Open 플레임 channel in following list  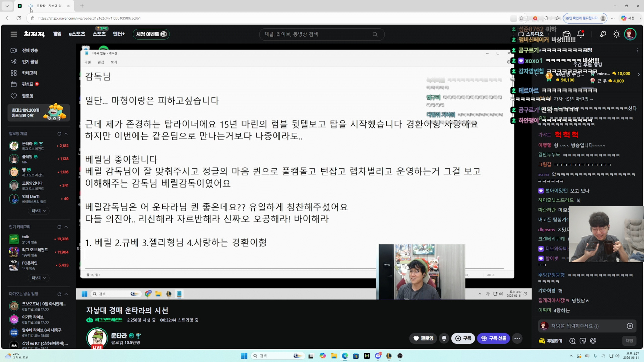(x=39, y=159)
